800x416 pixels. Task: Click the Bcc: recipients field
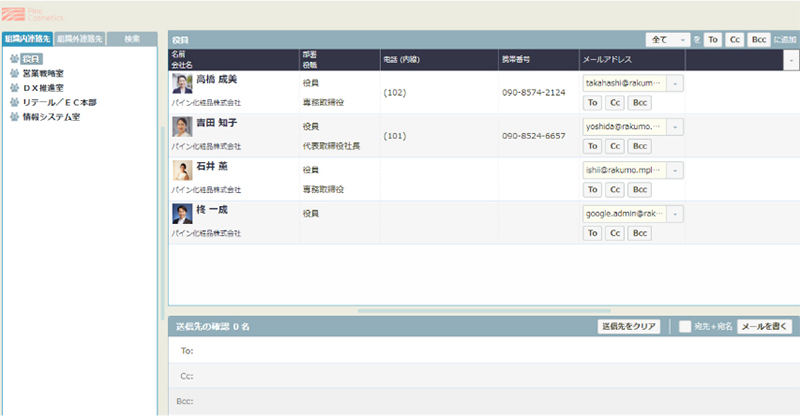tap(484, 401)
